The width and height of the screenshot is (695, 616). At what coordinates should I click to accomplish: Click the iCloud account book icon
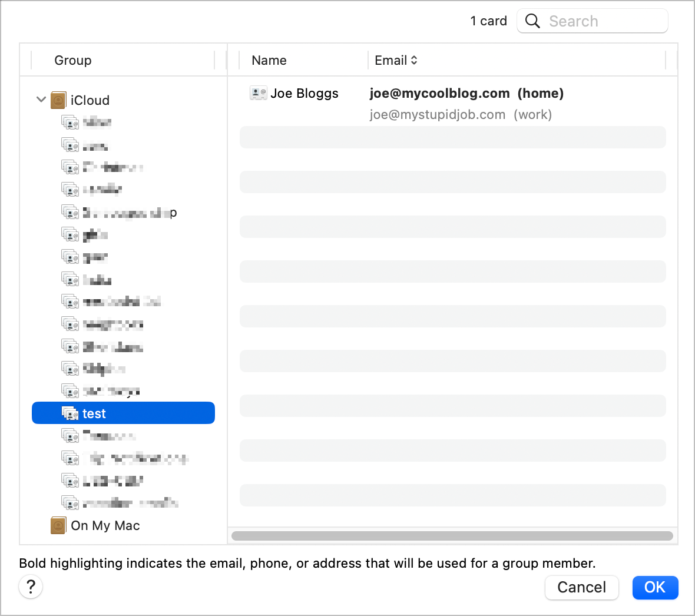pyautogui.click(x=58, y=100)
